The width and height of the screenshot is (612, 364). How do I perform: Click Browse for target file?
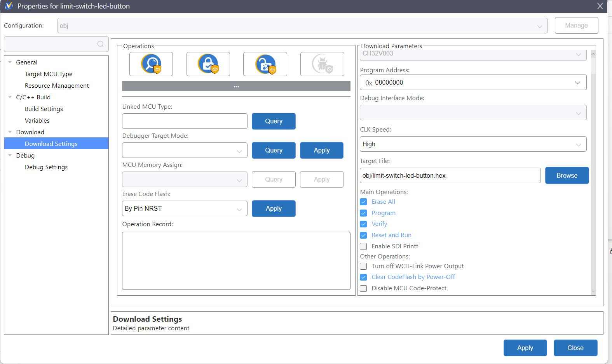coord(567,175)
